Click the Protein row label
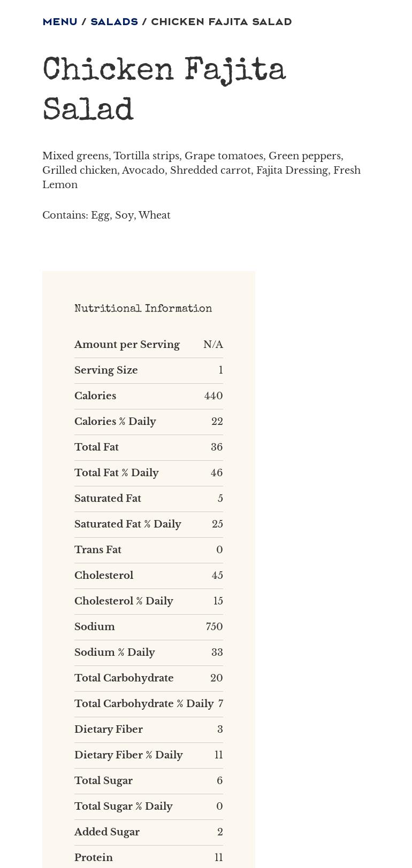Screen dimensions: 412x868 pyautogui.click(x=94, y=858)
